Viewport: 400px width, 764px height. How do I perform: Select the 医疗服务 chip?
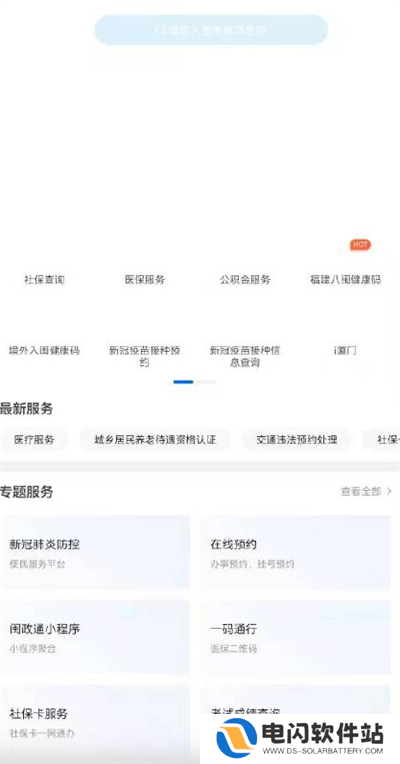[34, 440]
